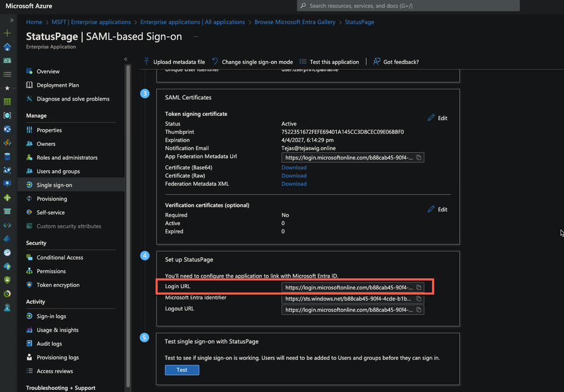The width and height of the screenshot is (564, 392).
Task: Go to Enterprise applications | All applications breadcrumb
Action: (x=193, y=22)
